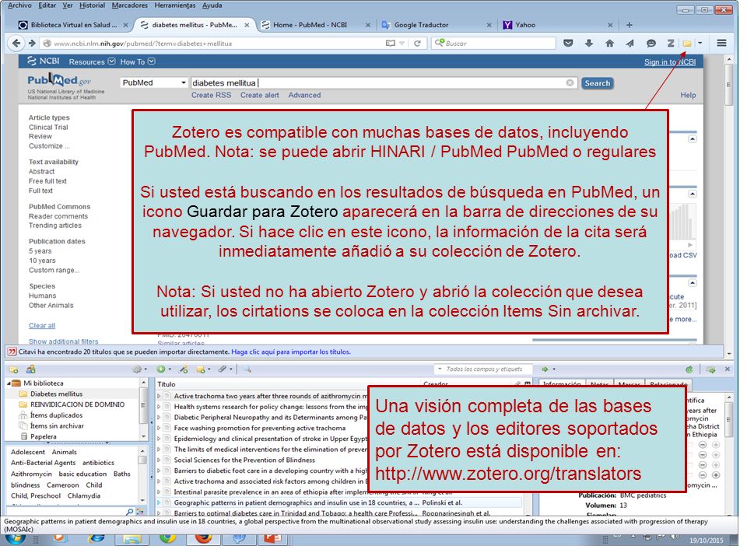This screenshot has height=560, width=747.
Task: Expand the NCBI Resources menu
Action: point(92,62)
